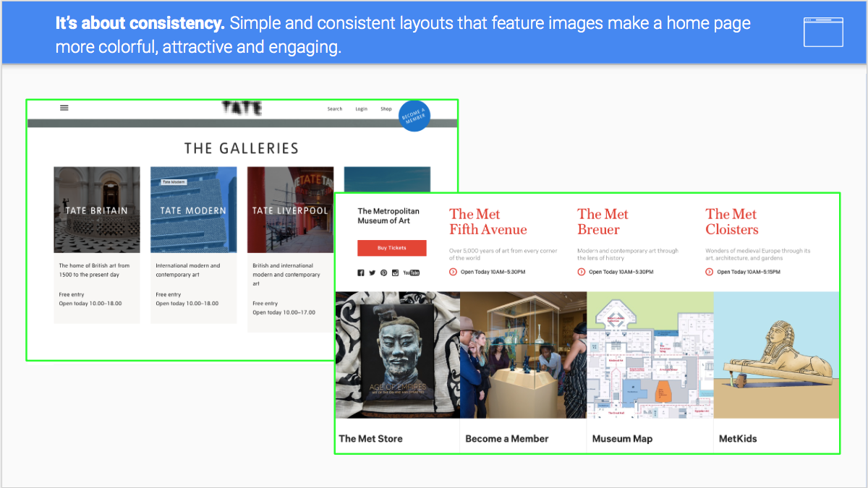Click Tate Modern 'International modern and contemporary art' text
The height and width of the screenshot is (488, 868).
[188, 270]
